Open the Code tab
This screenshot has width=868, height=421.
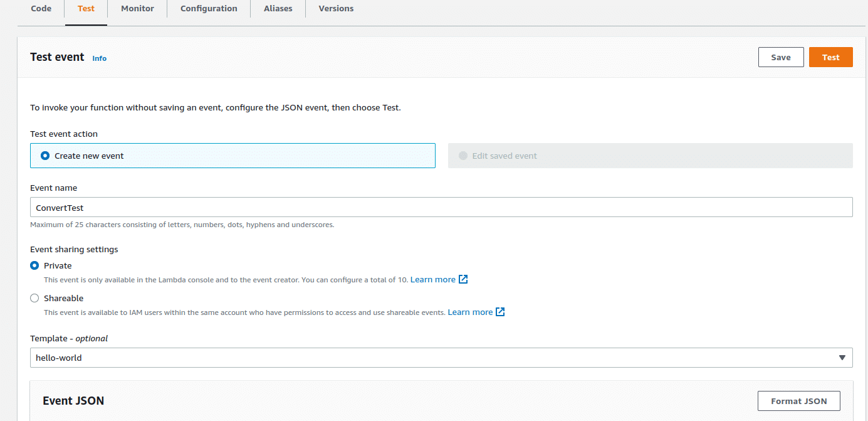[x=41, y=9]
